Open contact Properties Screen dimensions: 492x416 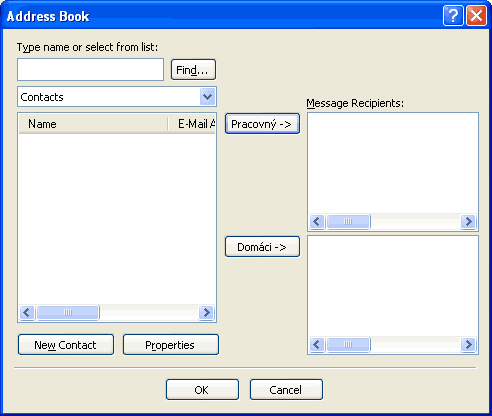point(171,345)
